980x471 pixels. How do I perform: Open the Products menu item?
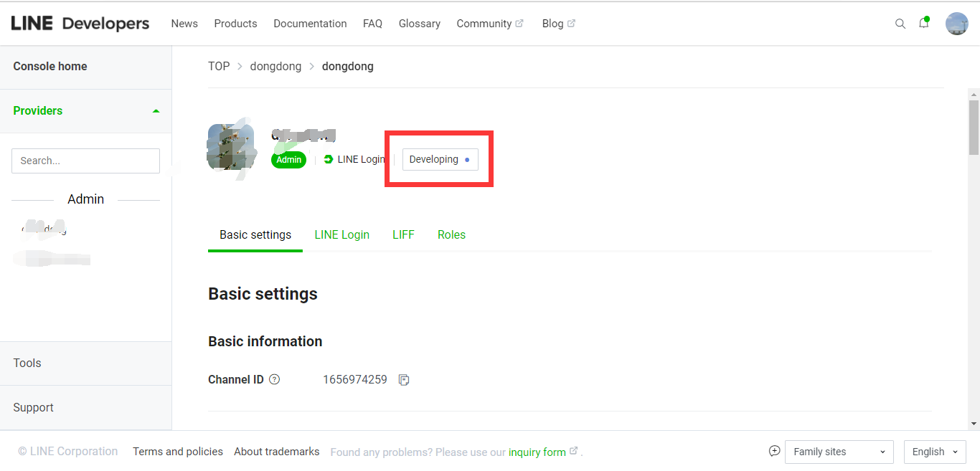[235, 24]
